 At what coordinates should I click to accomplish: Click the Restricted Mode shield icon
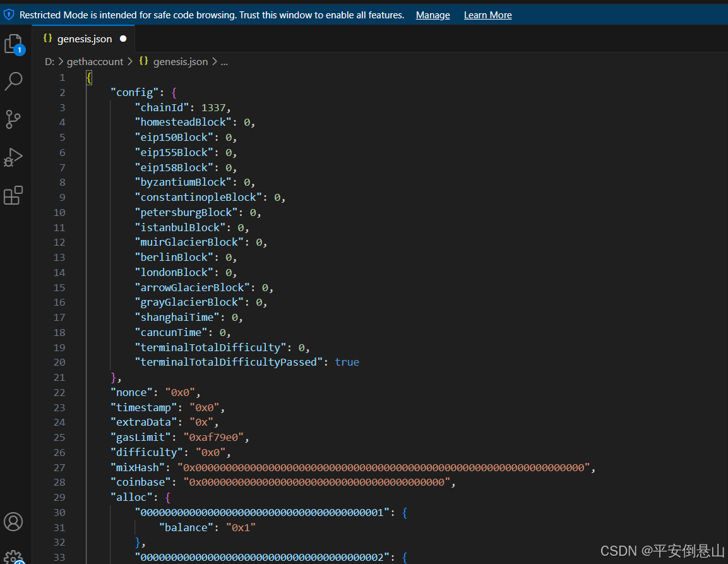9,15
